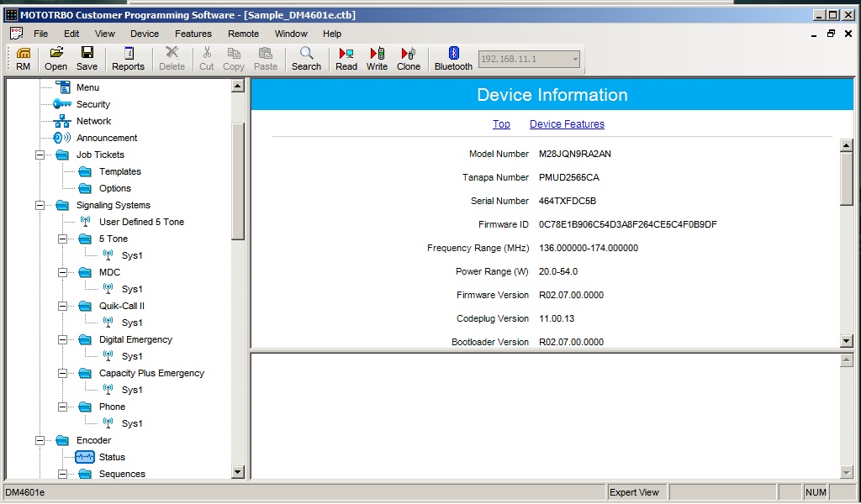Click the Tanapa Number value PMUD2565CA
This screenshot has width=861, height=504.
click(569, 178)
